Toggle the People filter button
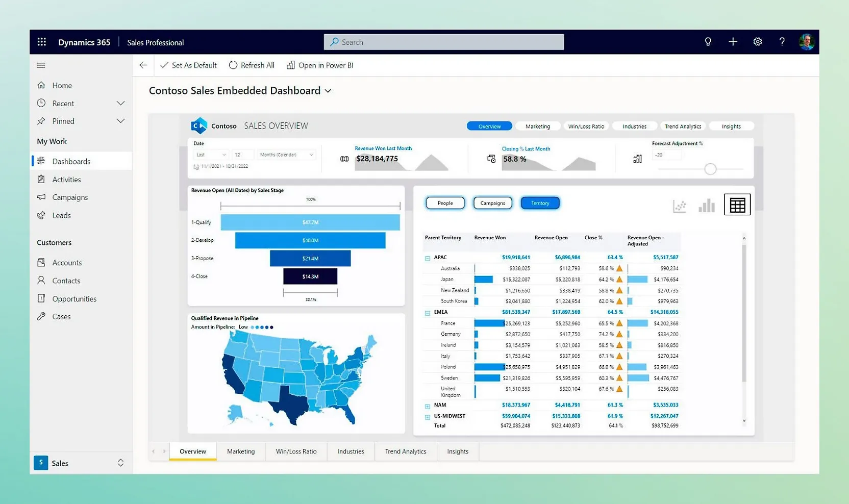 tap(445, 203)
